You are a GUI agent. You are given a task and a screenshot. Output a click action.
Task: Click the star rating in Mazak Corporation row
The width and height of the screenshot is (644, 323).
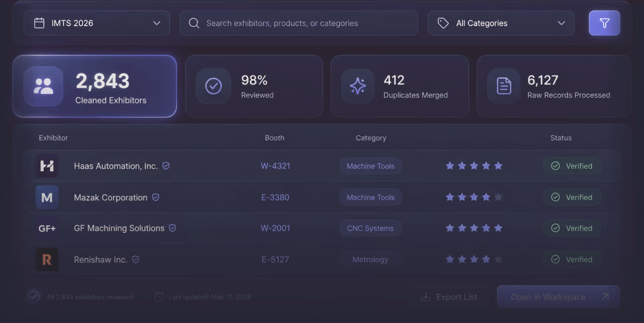(474, 197)
